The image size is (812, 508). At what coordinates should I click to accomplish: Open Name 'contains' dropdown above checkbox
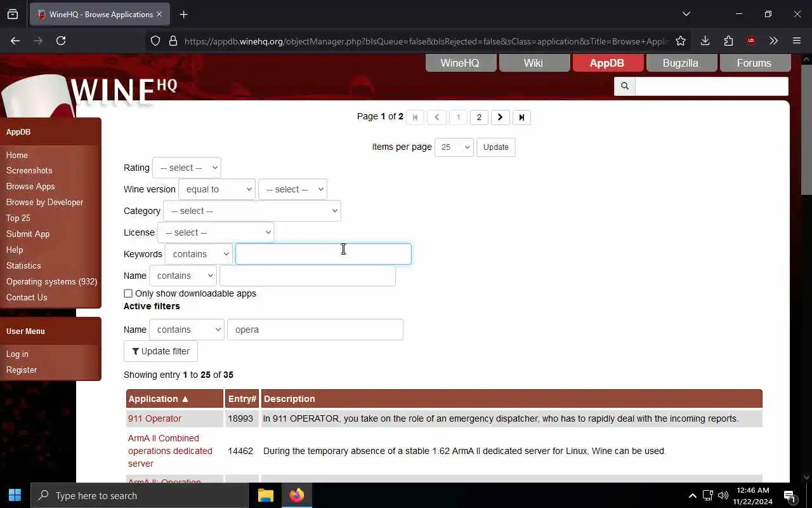pos(183,276)
